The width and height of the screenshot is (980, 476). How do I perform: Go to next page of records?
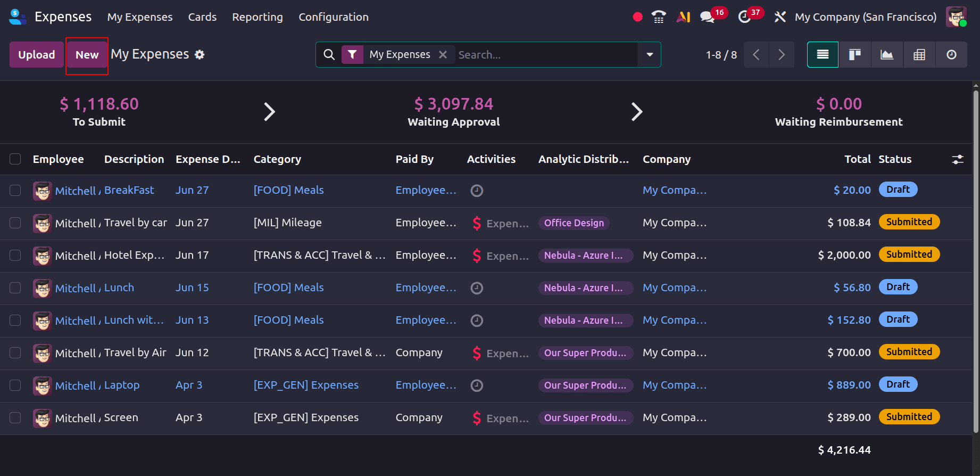(x=782, y=55)
